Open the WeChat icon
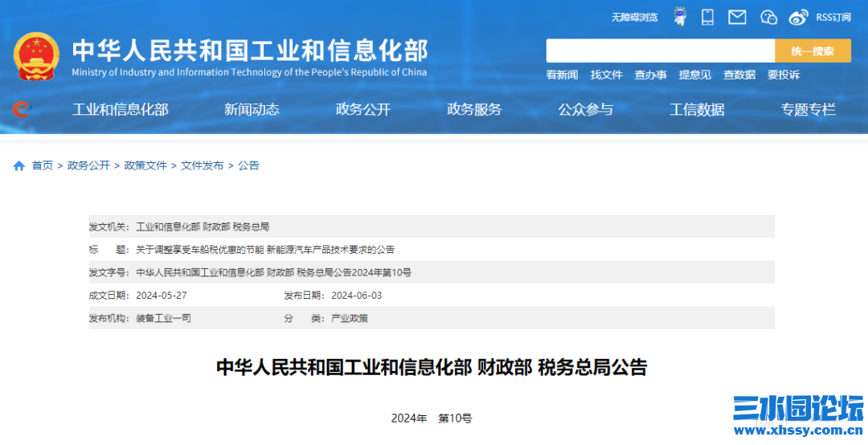This screenshot has width=868, height=445. tap(768, 18)
